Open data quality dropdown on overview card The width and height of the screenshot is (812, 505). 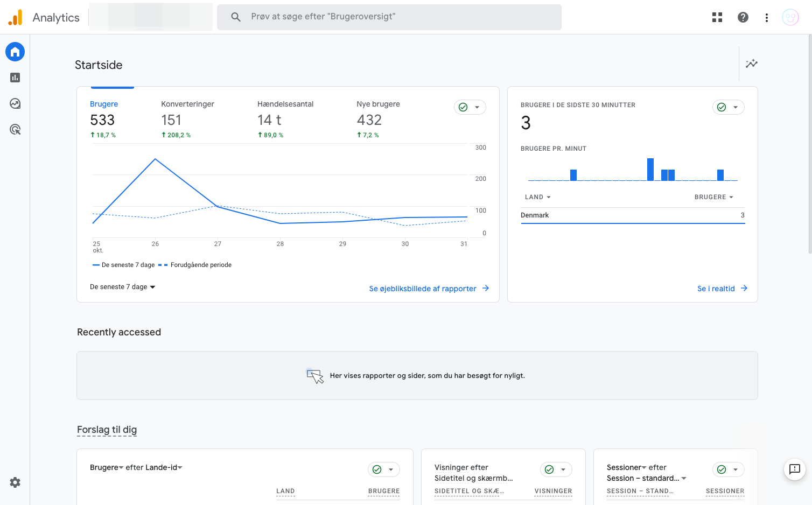pyautogui.click(x=470, y=107)
